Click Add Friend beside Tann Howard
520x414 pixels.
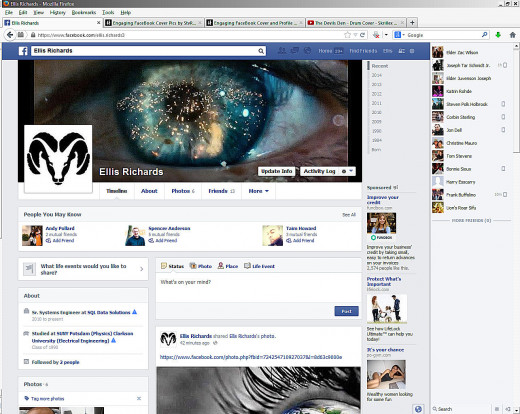click(300, 240)
